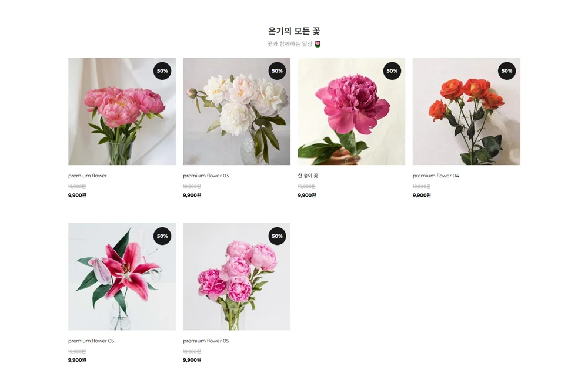Click the 50% badge on premium flower
The height and width of the screenshot is (380, 588).
(162, 71)
